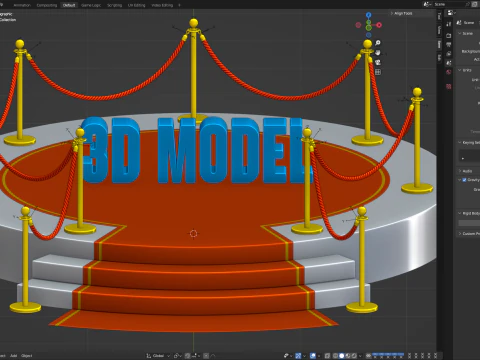480x360 pixels.
Task: Open the snapping options dropdown
Action: pyautogui.click(x=195, y=356)
